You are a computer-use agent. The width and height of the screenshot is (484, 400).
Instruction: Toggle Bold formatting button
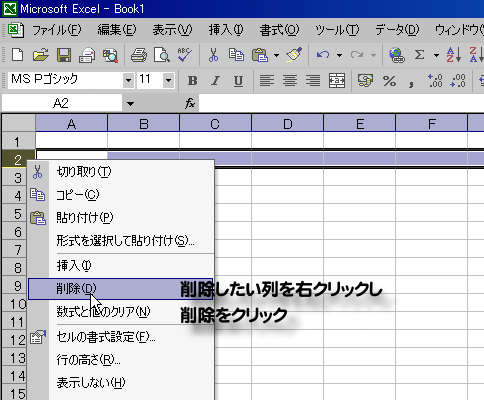(x=192, y=81)
